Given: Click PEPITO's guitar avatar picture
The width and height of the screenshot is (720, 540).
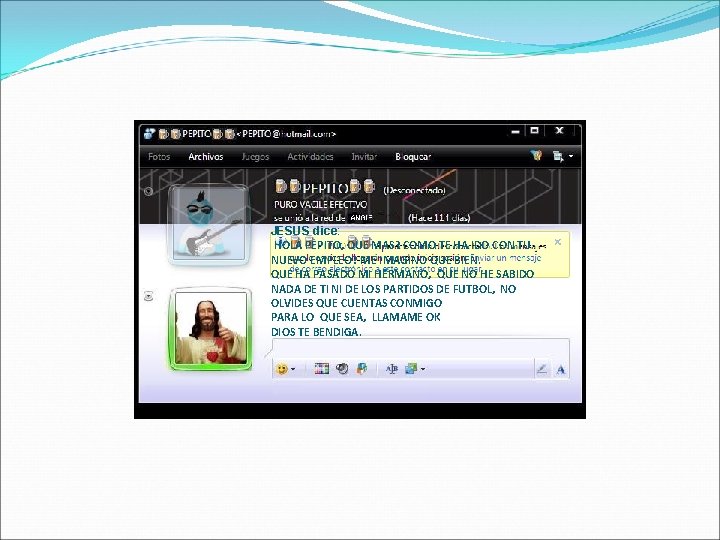Looking at the screenshot, I should (x=209, y=224).
